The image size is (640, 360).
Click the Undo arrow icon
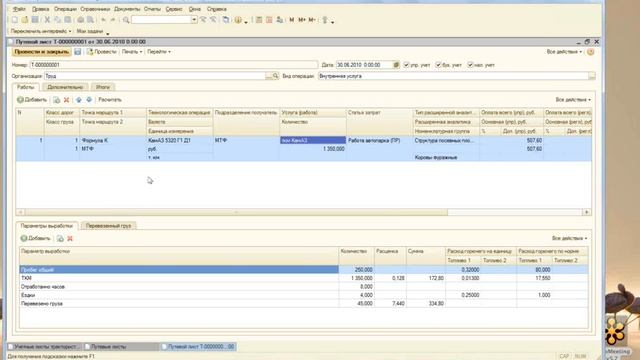click(x=103, y=20)
